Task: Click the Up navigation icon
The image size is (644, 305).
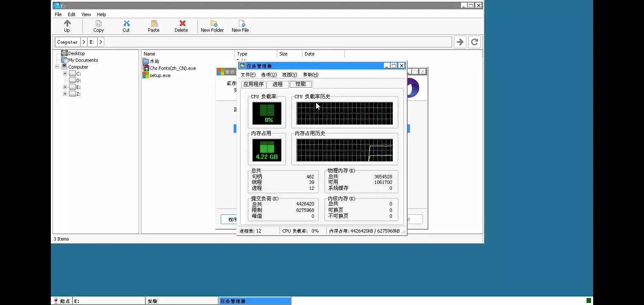Action: 67,24
